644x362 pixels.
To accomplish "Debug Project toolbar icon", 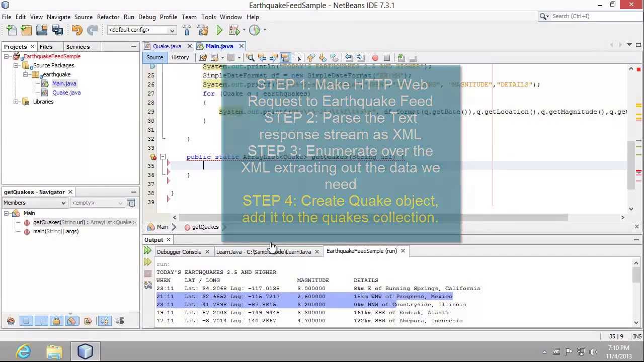I will tap(233, 30).
